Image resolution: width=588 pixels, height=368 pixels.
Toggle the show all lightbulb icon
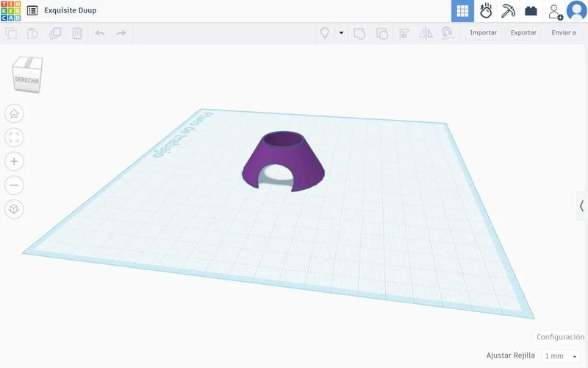point(325,33)
